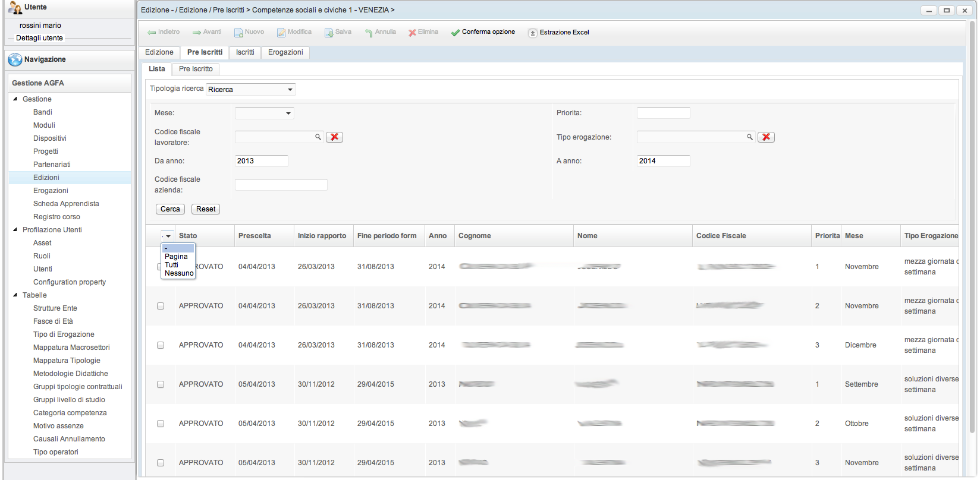Collapse the Profilazione Utenti tree node
Viewport: 980px width, 480px height.
pos(15,230)
